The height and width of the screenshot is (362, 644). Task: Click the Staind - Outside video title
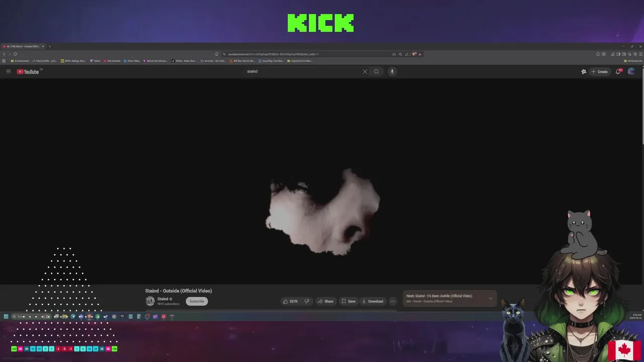pos(179,291)
